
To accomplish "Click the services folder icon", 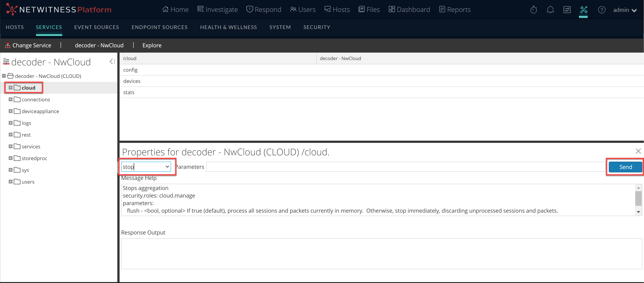I will (x=17, y=146).
